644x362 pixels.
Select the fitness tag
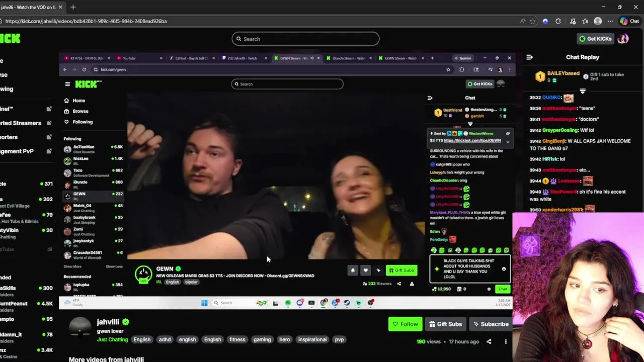coord(237,339)
